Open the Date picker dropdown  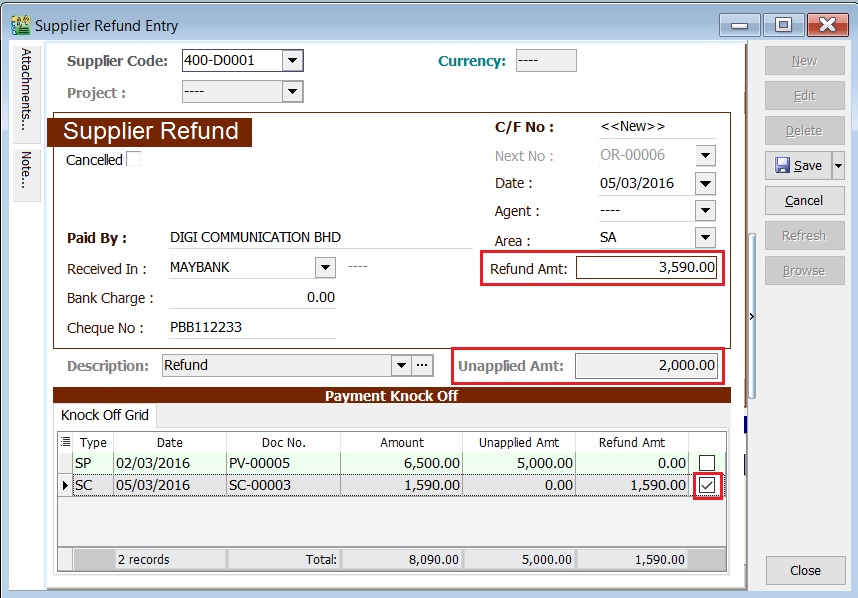coord(705,183)
